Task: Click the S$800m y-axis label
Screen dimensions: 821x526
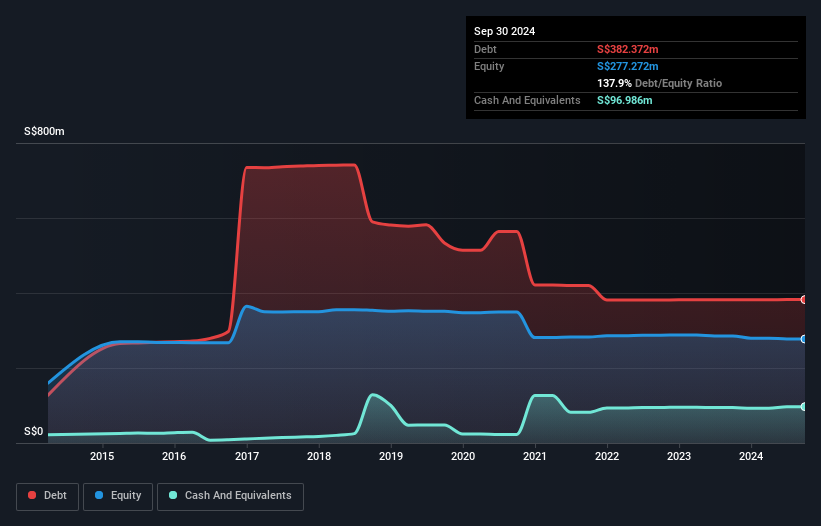Action: (x=44, y=131)
